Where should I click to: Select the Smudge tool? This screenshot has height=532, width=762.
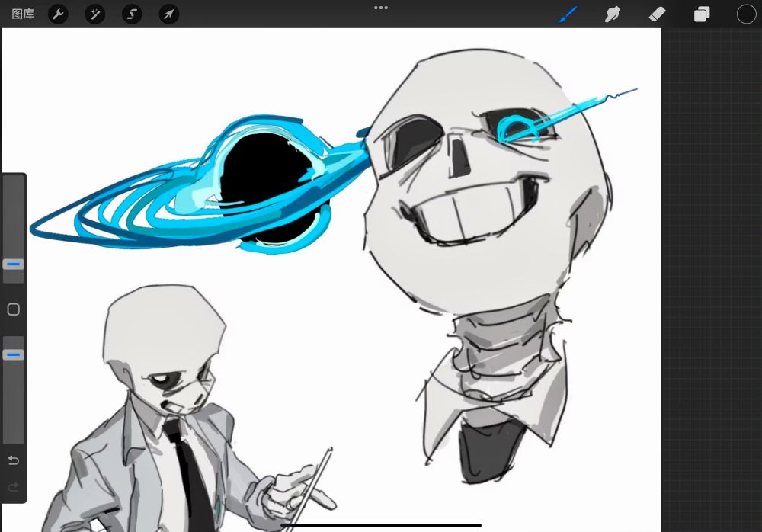pyautogui.click(x=613, y=14)
